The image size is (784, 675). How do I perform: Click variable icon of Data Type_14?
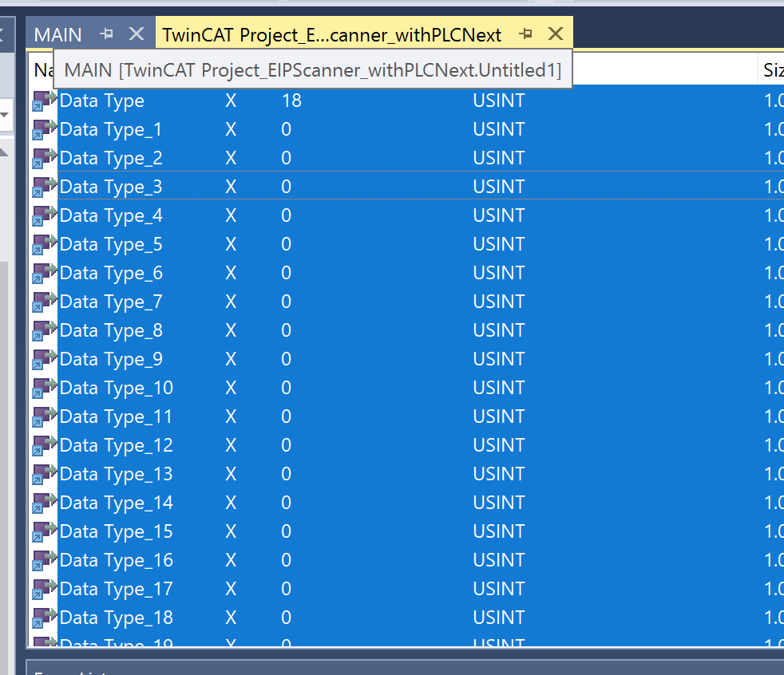pos(44,503)
